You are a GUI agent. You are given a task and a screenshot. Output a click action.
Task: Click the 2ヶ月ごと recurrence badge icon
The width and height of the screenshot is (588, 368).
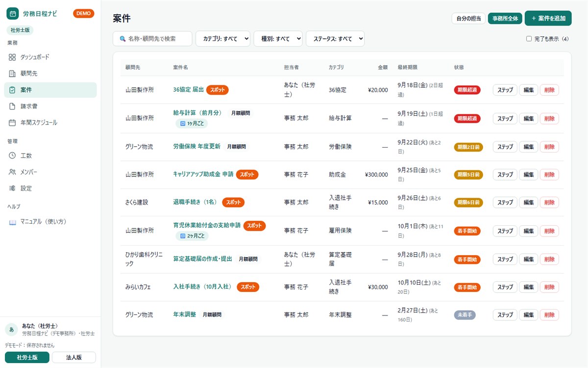[182, 236]
